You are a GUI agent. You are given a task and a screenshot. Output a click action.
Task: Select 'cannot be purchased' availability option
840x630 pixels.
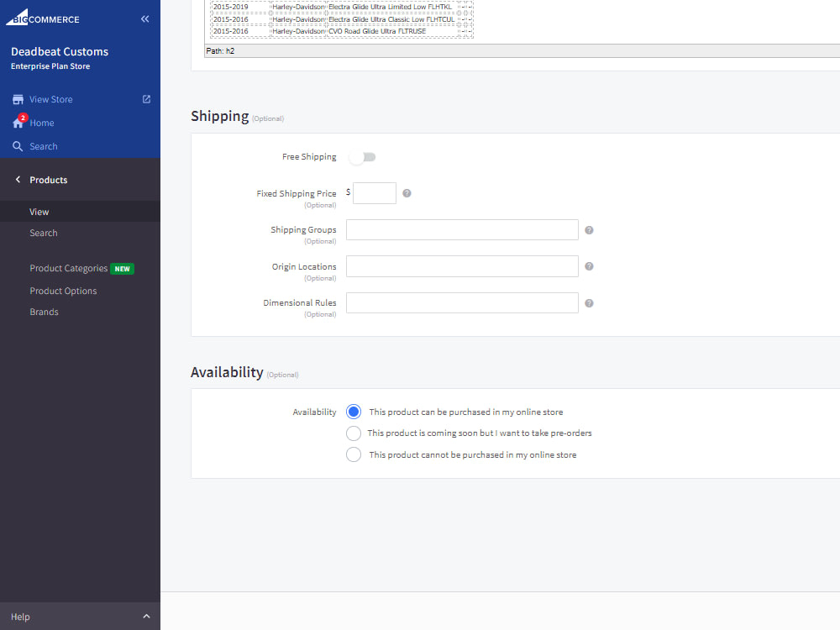(354, 454)
